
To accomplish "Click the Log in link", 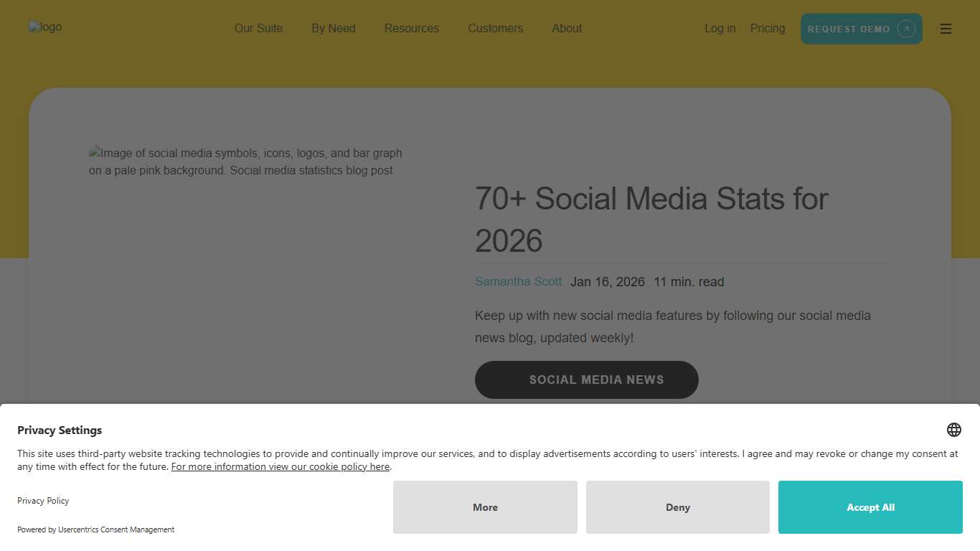I will (720, 29).
